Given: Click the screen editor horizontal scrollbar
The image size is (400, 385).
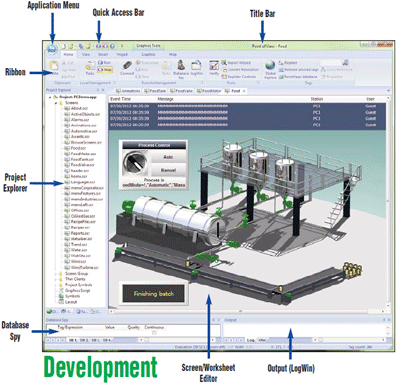Looking at the screenshot, I should point(248,312).
